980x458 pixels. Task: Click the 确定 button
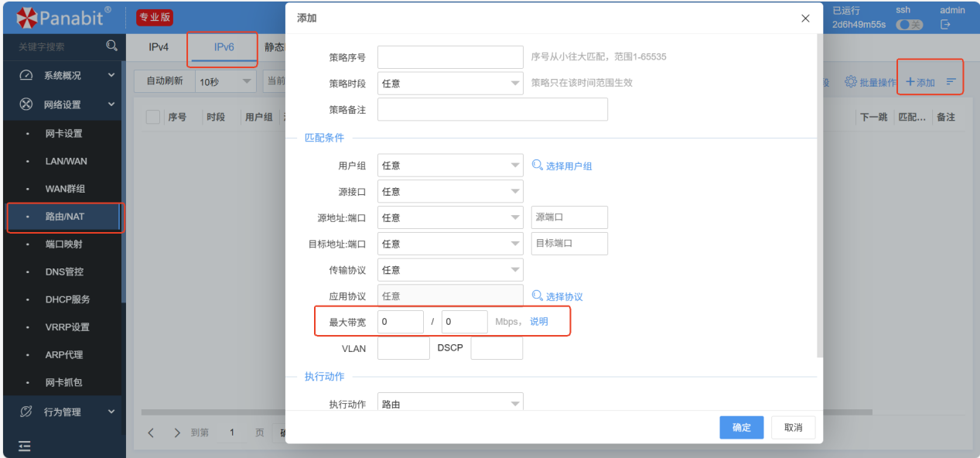(x=741, y=428)
